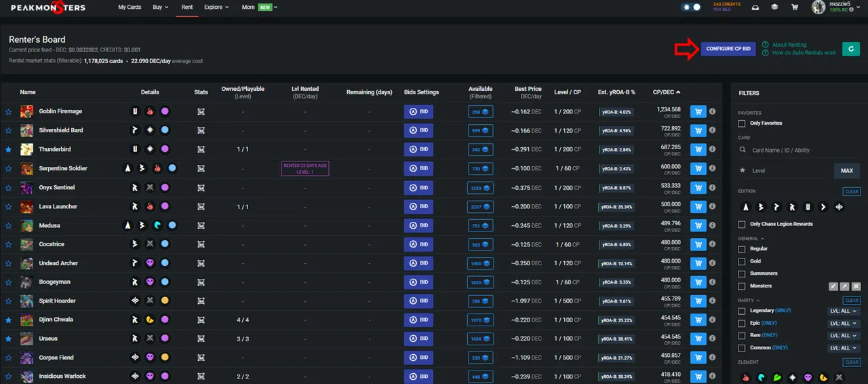Collapse the Rarity filter section
Screen dimensions: 868x384
tap(748, 300)
